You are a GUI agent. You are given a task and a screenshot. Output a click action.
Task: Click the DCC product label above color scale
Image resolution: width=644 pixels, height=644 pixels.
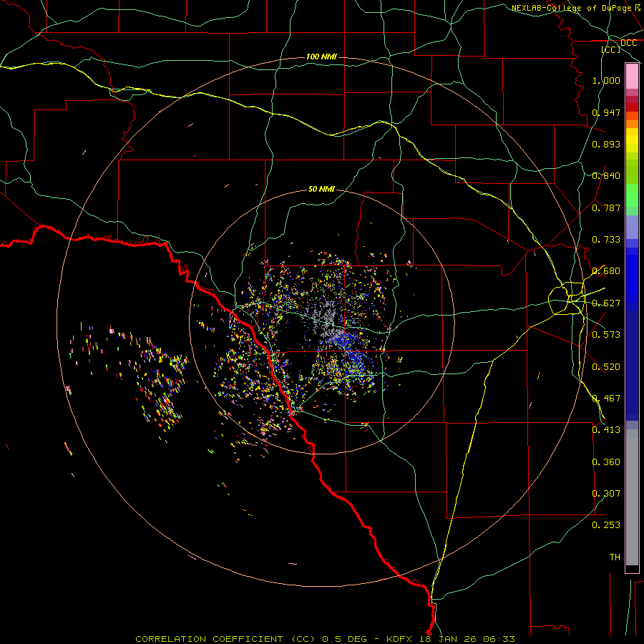tap(628, 43)
